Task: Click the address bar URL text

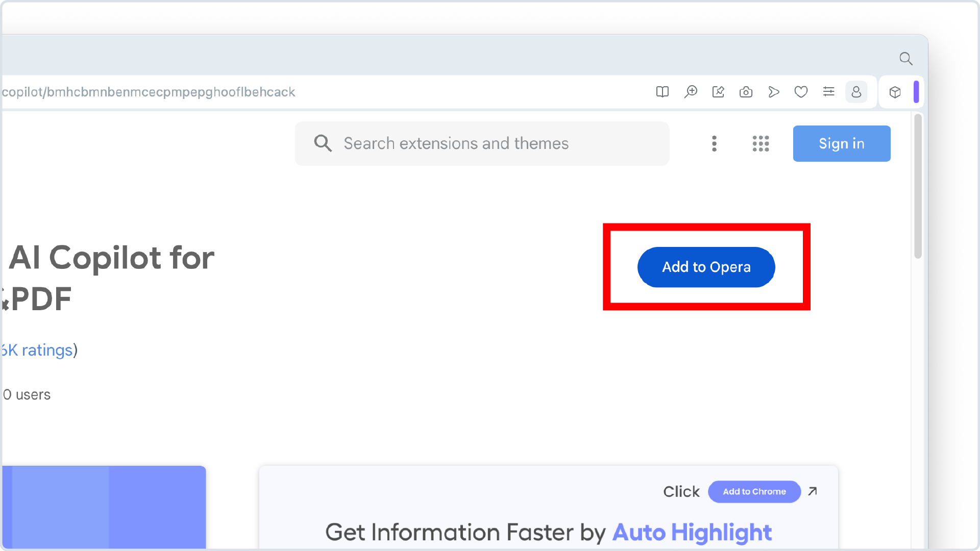Action: click(149, 92)
